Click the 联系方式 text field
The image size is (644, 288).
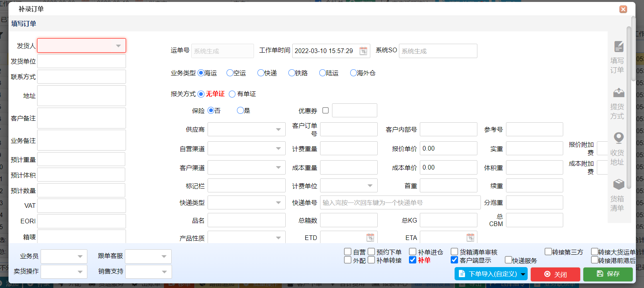point(82,77)
